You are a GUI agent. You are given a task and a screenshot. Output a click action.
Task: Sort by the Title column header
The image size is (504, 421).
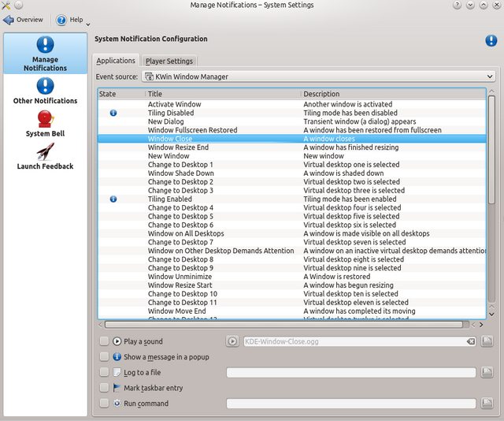click(x=223, y=94)
